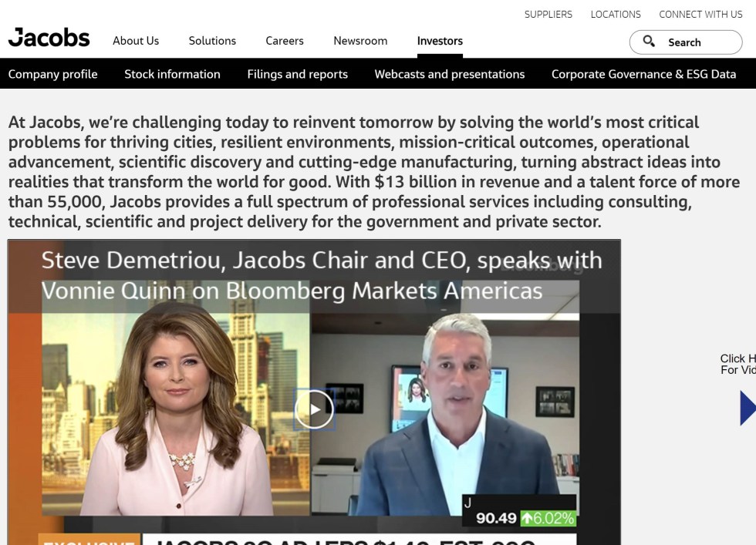The height and width of the screenshot is (545, 756).
Task: Open the Locations link
Action: coord(616,15)
